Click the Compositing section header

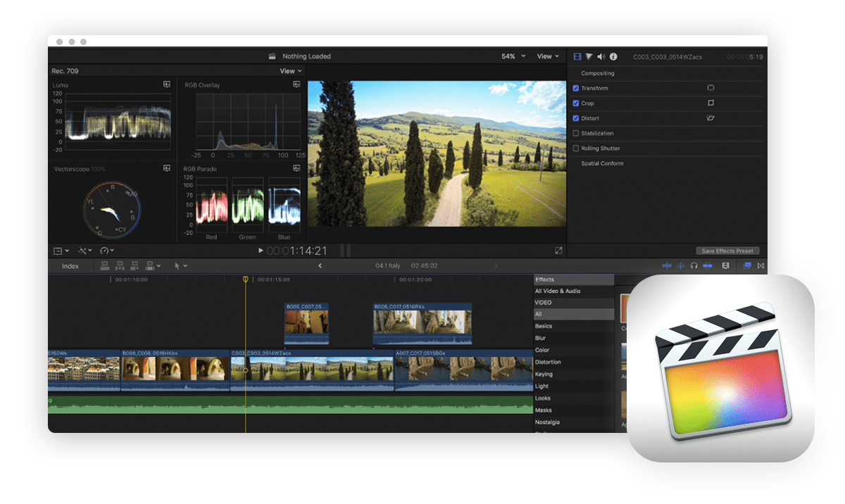(x=598, y=73)
